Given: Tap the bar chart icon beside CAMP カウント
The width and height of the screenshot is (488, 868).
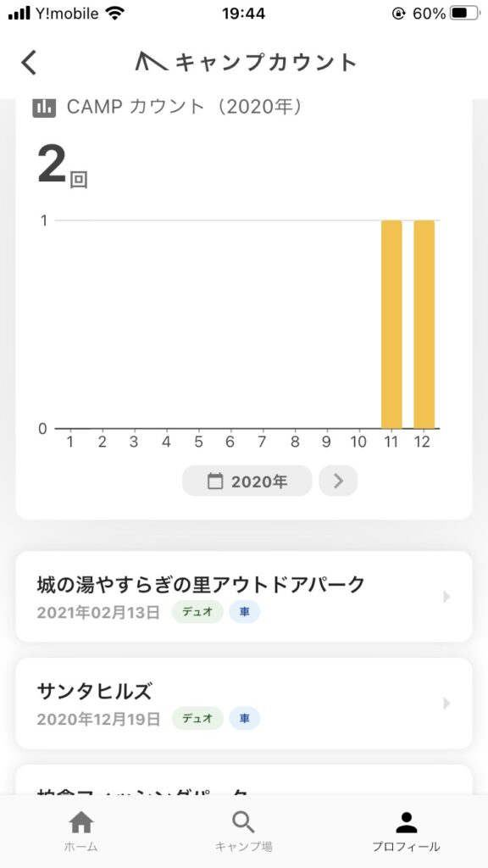Looking at the screenshot, I should tap(44, 107).
